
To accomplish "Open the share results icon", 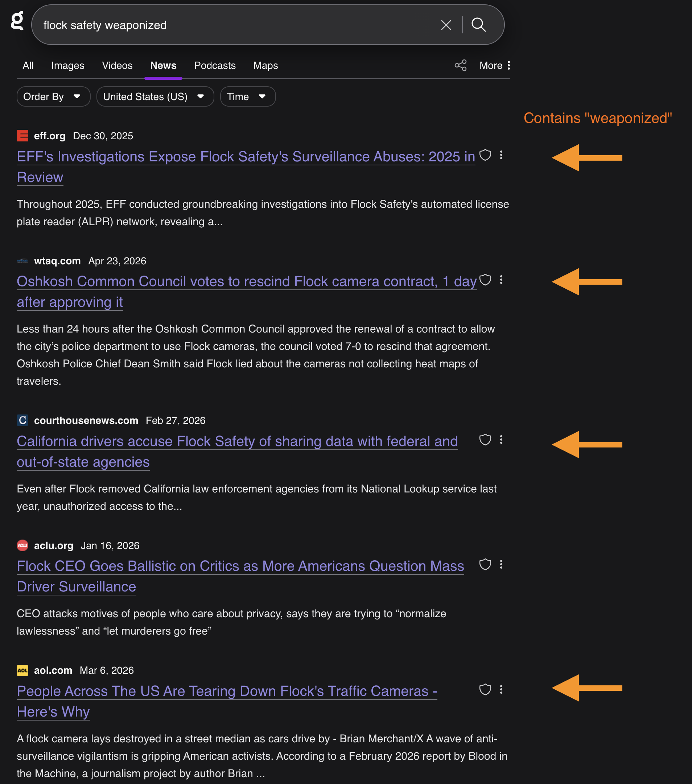I will 460,66.
